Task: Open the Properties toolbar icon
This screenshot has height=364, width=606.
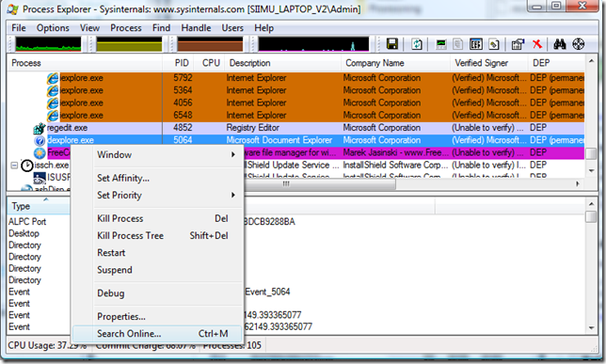Action: tap(518, 44)
